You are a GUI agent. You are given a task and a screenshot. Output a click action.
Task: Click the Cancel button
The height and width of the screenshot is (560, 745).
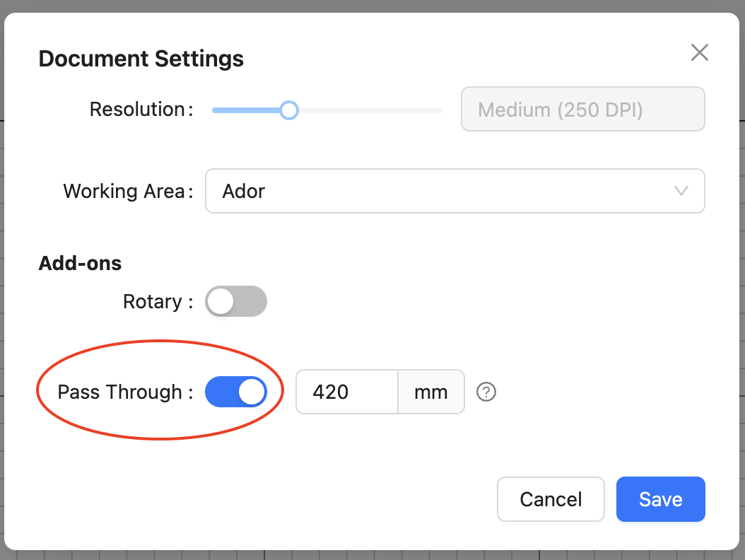(551, 499)
